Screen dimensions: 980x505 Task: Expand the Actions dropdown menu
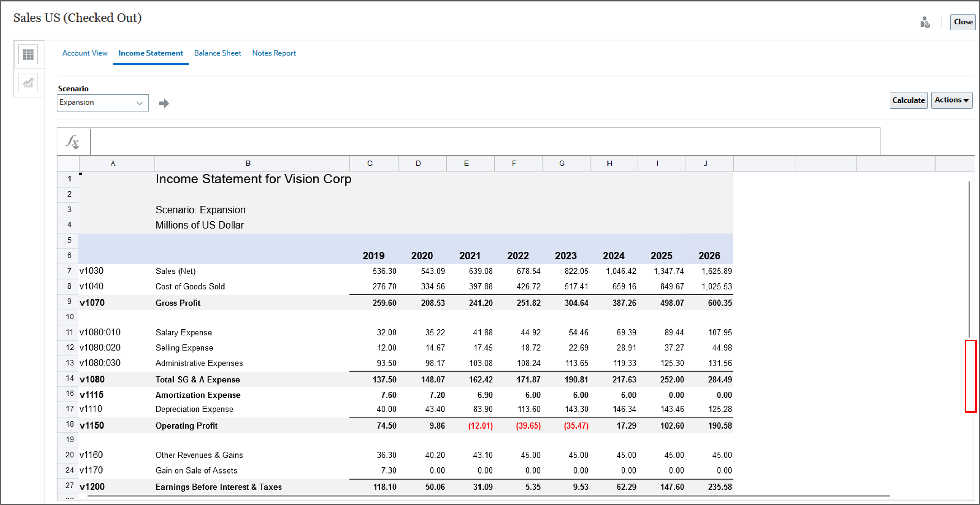[x=951, y=100]
